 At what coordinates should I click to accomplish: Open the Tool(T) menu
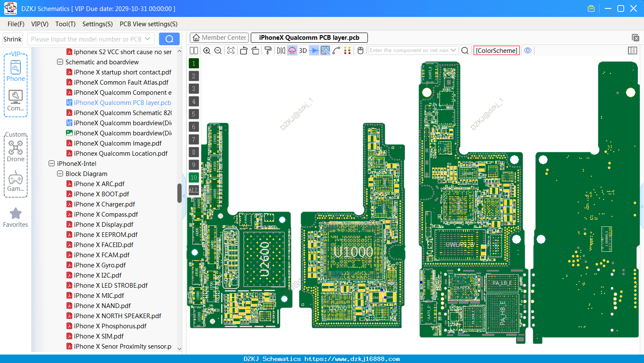point(66,24)
